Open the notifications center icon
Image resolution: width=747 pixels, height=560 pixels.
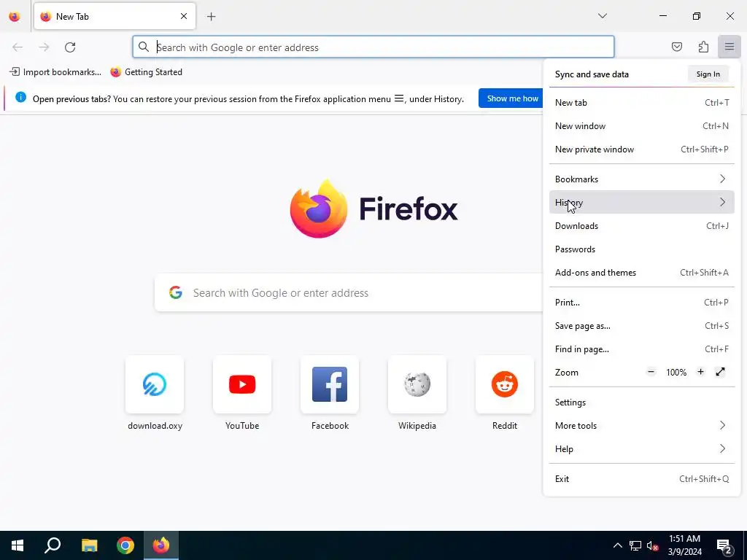(724, 545)
